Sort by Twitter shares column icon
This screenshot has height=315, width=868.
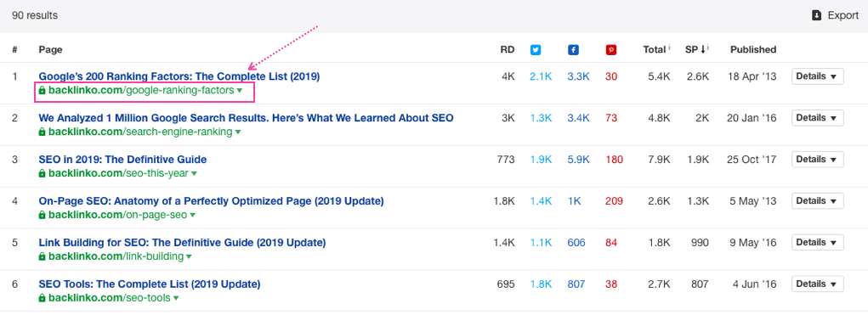pos(536,50)
